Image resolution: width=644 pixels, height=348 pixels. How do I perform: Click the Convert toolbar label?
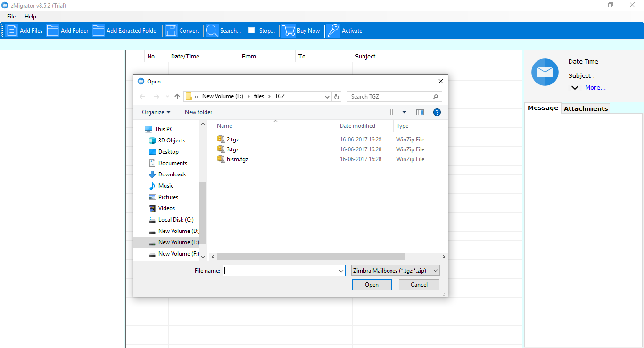point(189,31)
